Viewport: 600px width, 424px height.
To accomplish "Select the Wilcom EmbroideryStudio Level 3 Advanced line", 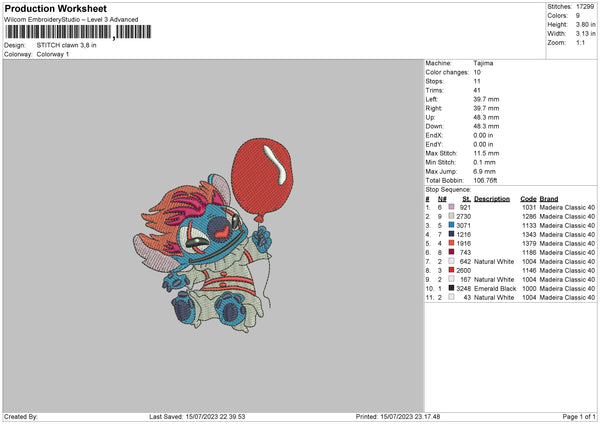I will pyautogui.click(x=71, y=20).
